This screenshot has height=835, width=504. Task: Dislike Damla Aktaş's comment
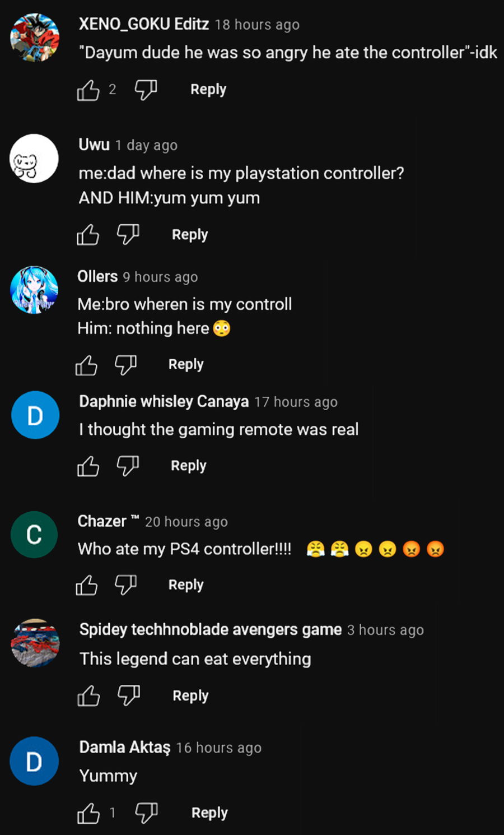[146, 813]
